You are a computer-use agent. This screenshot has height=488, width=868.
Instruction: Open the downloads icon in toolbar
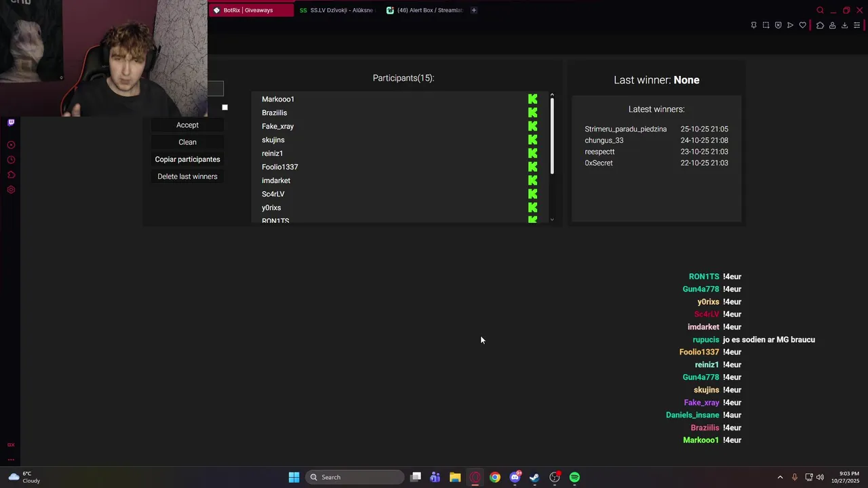[x=844, y=25]
